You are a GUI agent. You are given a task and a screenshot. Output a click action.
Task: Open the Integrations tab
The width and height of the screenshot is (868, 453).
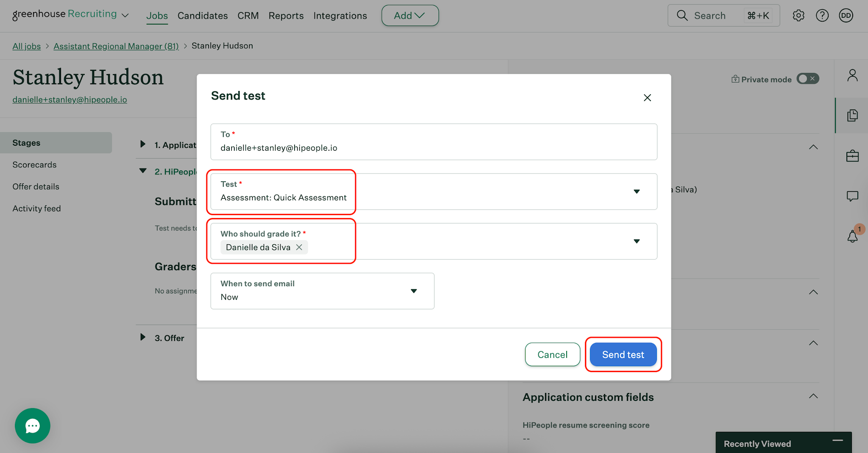coord(340,16)
